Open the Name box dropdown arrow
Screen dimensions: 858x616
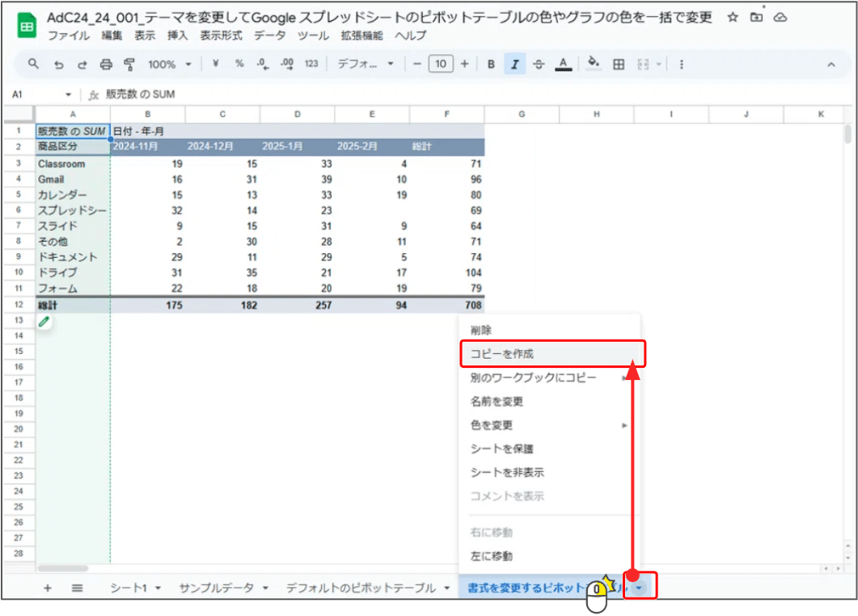coord(69,95)
